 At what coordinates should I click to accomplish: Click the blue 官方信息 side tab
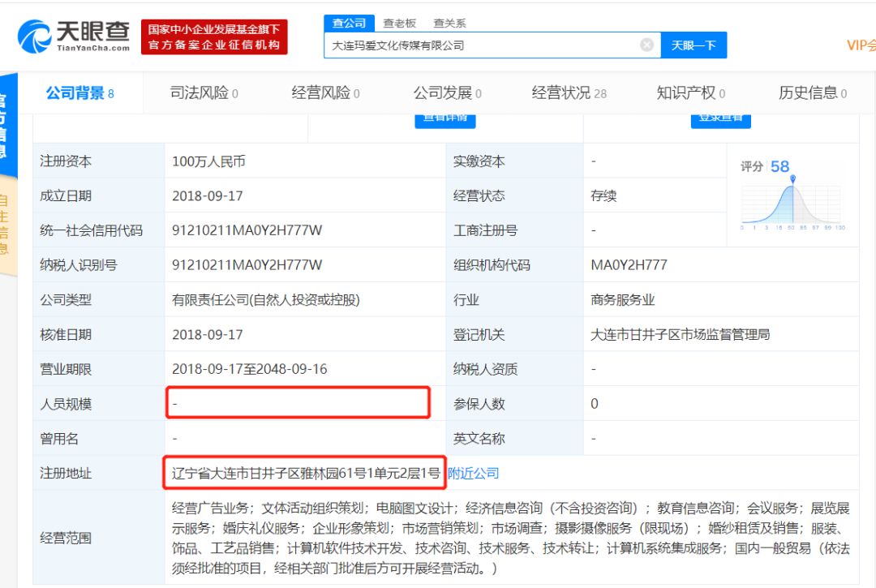(x=6, y=126)
